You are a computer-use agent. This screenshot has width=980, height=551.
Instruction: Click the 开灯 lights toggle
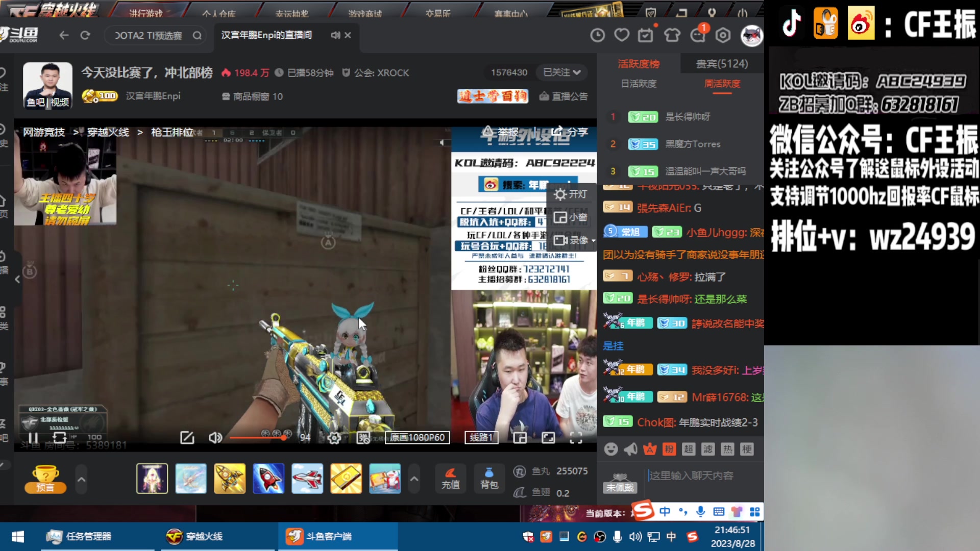571,194
